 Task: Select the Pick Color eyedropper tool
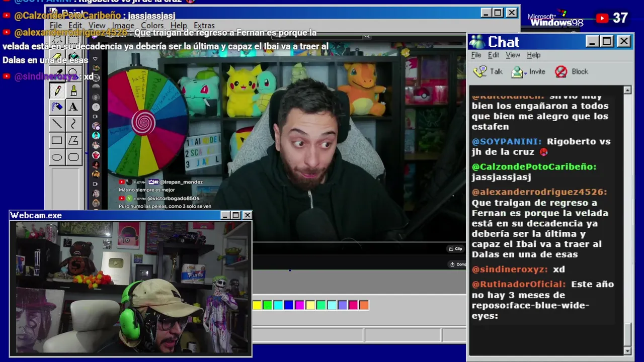57,73
